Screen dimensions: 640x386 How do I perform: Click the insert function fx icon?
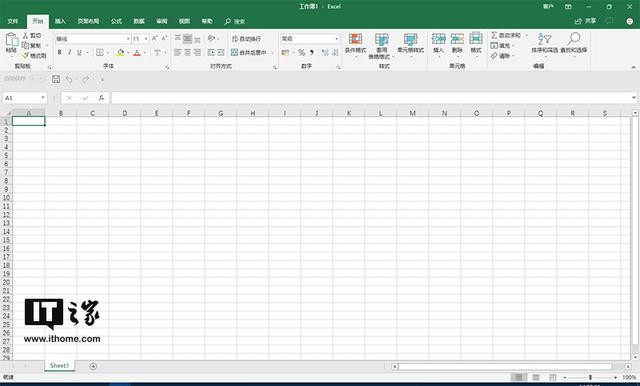tap(101, 98)
